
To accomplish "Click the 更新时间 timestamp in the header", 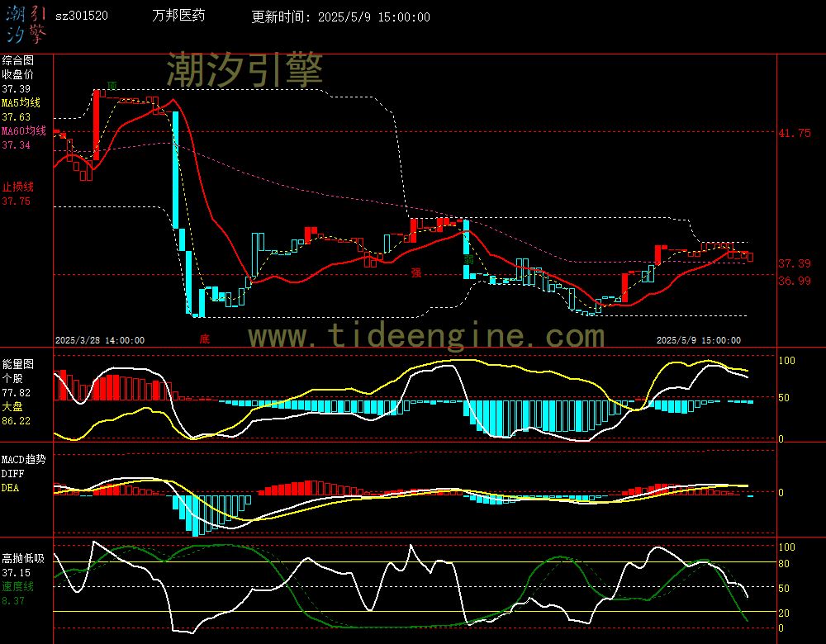I will (x=340, y=17).
